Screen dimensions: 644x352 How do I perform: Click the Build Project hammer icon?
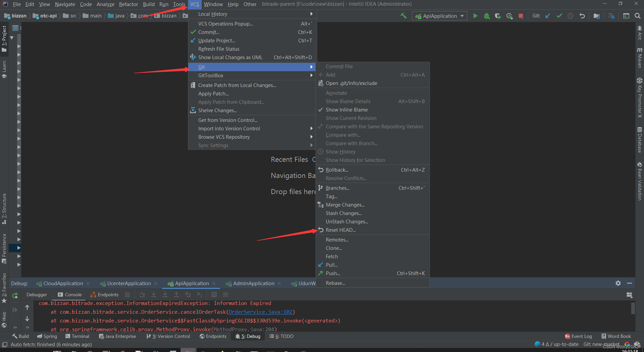(x=403, y=16)
